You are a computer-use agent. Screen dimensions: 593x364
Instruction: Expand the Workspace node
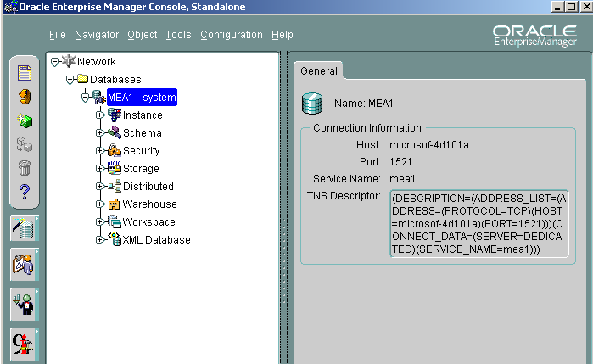point(99,221)
